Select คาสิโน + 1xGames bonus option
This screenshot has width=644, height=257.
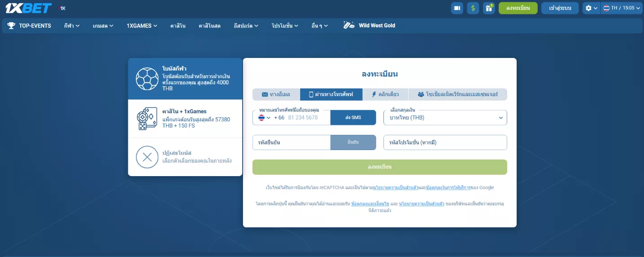[x=185, y=119]
